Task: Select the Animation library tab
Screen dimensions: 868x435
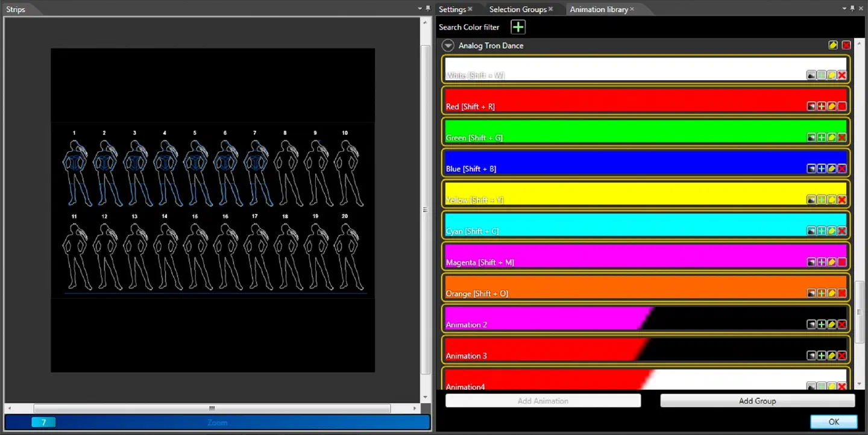Action: (599, 9)
